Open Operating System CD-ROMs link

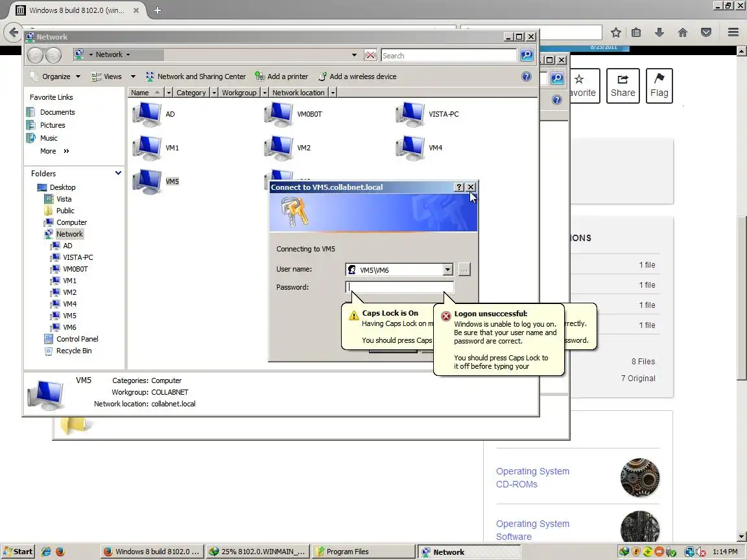point(532,478)
